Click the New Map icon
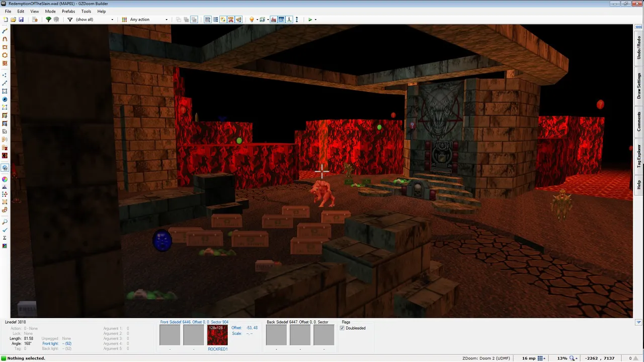Image resolution: width=644 pixels, height=362 pixels. click(x=5, y=20)
